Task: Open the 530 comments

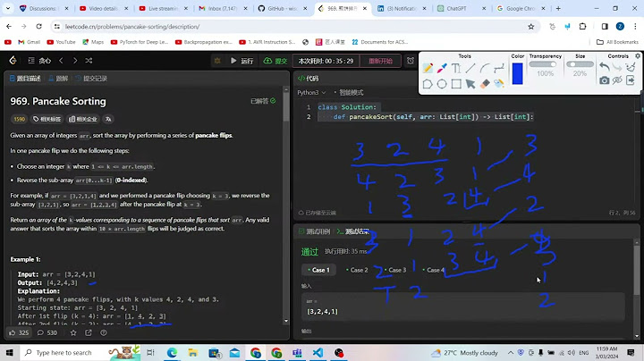Action: (47, 332)
